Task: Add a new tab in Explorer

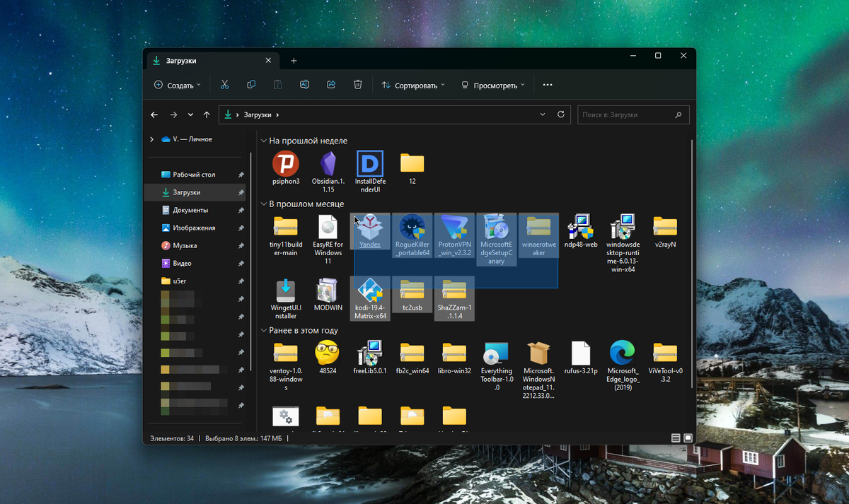Action: point(294,61)
